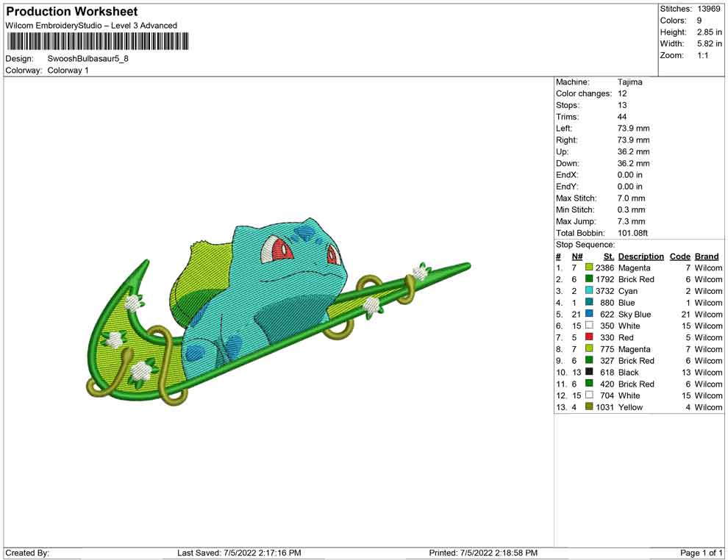Click the Cyan color swatch in stop 3
Viewport: 728px width, 560px height.
(x=589, y=291)
